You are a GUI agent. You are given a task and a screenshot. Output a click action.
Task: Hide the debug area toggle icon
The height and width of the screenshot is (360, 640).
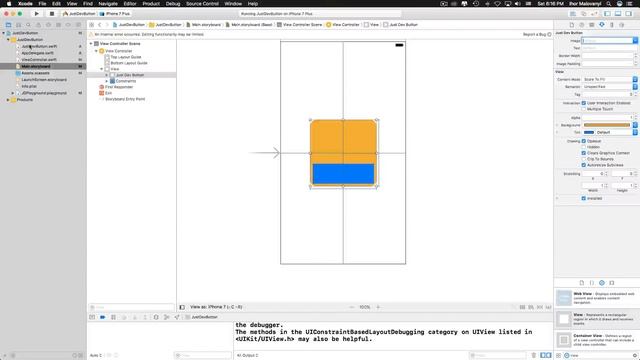(92, 317)
